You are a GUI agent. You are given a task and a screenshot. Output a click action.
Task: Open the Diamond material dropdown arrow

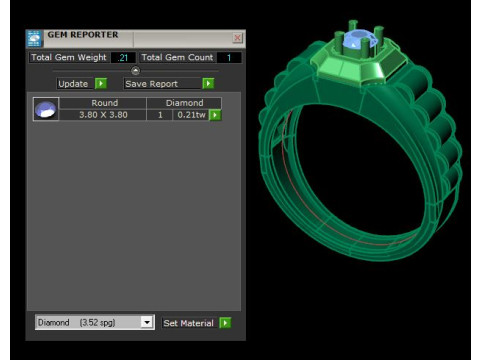(x=147, y=322)
